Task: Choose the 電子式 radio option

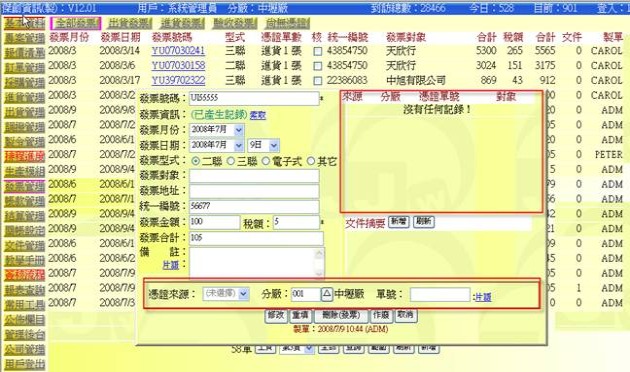Action: coord(266,161)
